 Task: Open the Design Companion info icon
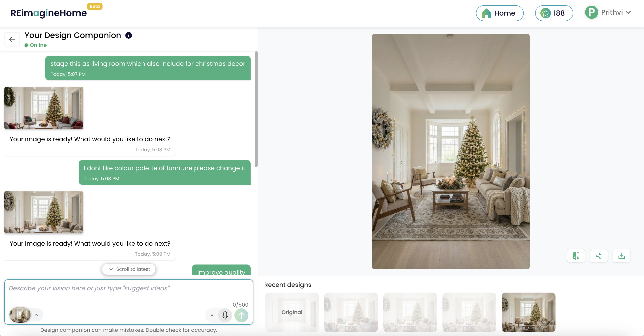coord(129,35)
